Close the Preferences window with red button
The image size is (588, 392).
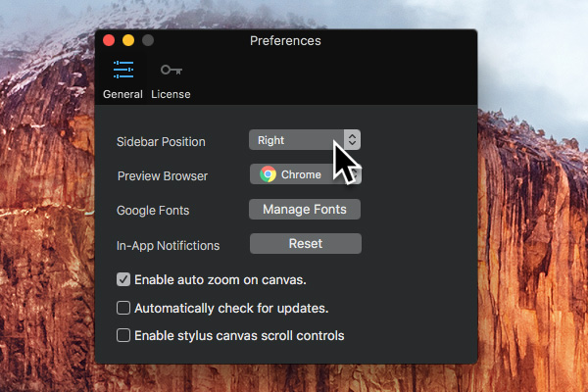point(109,40)
